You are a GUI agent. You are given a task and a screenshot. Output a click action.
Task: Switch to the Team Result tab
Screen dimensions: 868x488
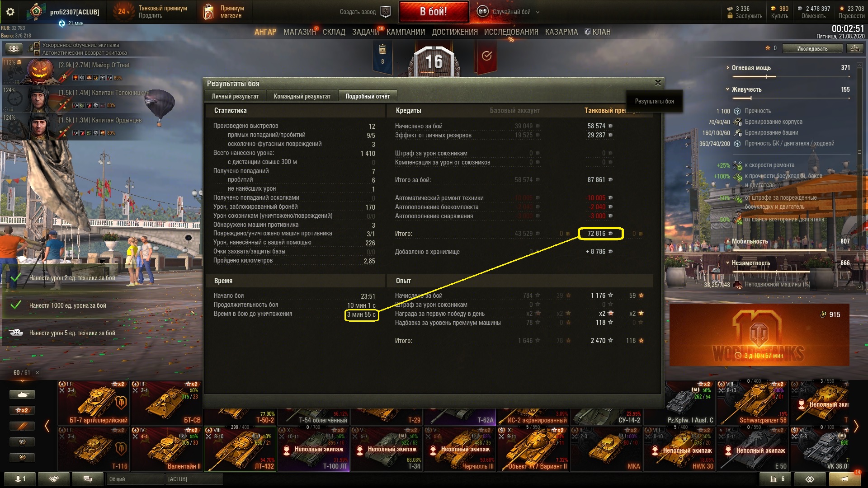[302, 96]
